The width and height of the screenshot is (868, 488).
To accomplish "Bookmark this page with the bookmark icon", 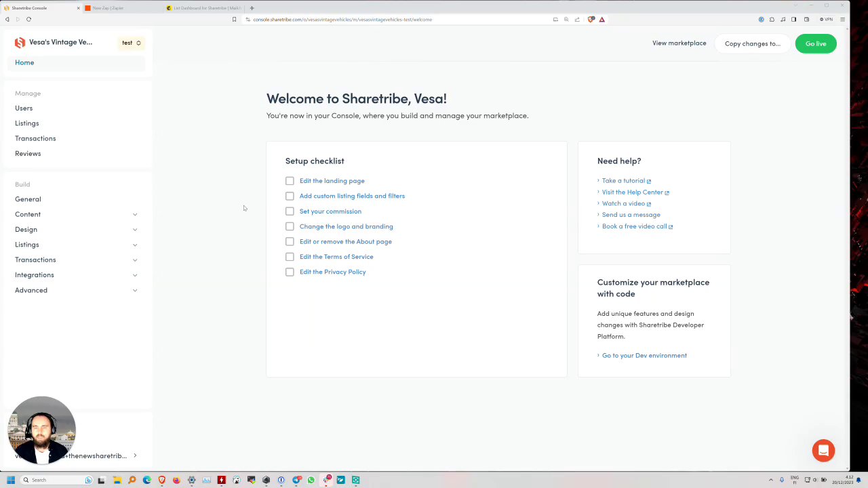I will tap(234, 19).
